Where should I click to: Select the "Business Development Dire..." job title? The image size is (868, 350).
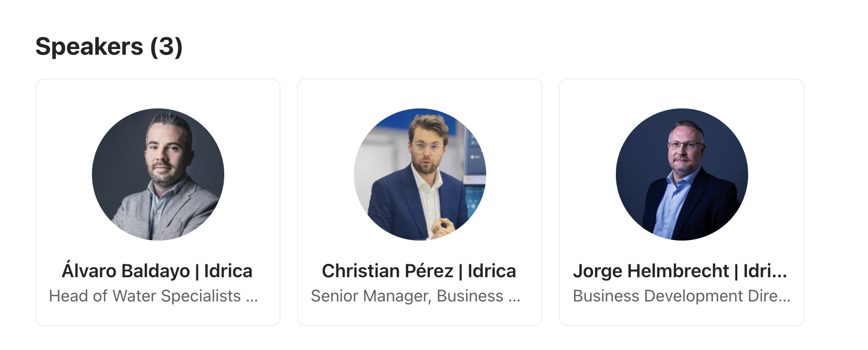pos(676,296)
